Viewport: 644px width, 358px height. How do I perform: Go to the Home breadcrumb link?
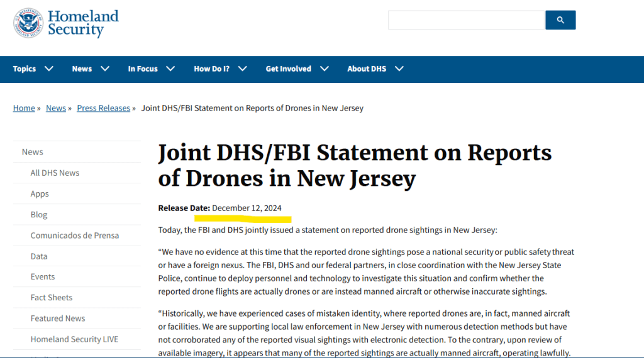click(x=24, y=108)
